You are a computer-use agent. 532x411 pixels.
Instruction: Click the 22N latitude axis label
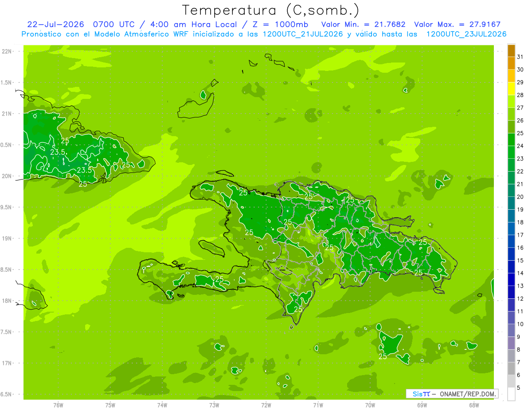click(7, 51)
